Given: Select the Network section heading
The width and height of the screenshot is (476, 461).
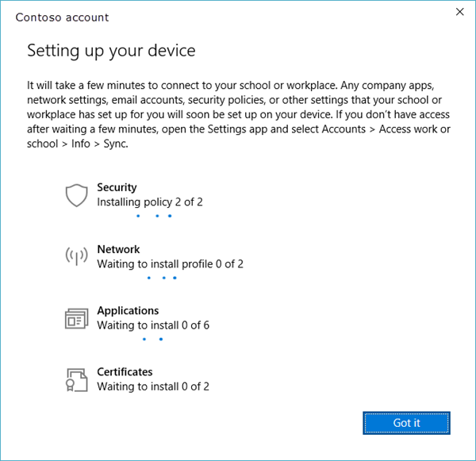Looking at the screenshot, I should tap(118, 249).
